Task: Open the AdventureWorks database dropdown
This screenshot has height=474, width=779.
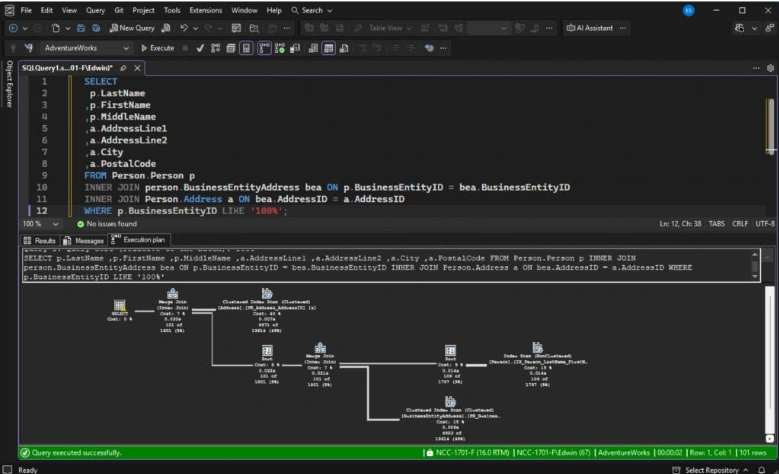Action: tap(85, 48)
